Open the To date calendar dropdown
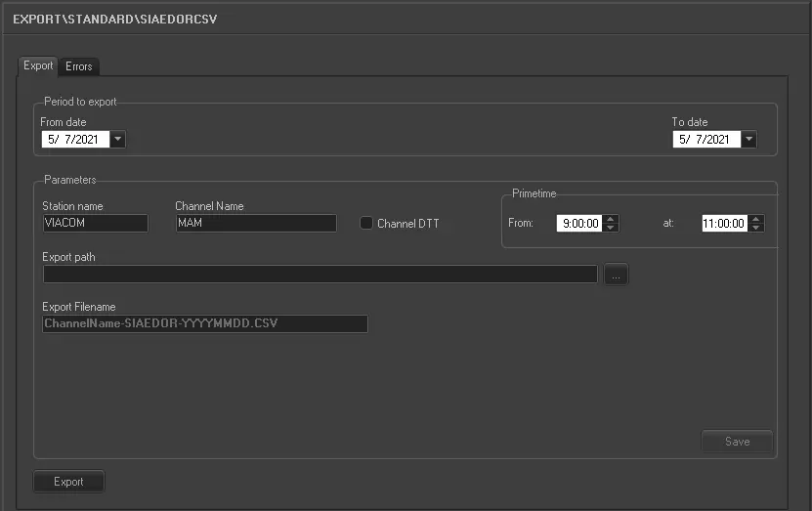Screen dimensions: 812x511 click(749, 140)
